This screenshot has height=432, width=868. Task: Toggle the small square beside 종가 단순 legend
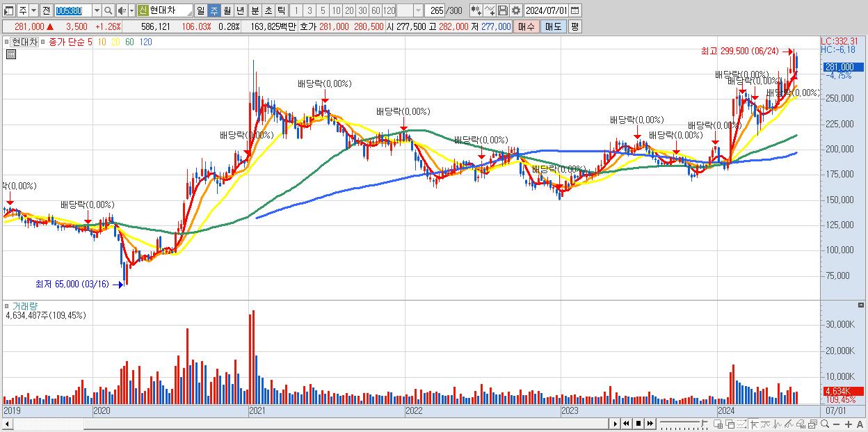(44, 42)
